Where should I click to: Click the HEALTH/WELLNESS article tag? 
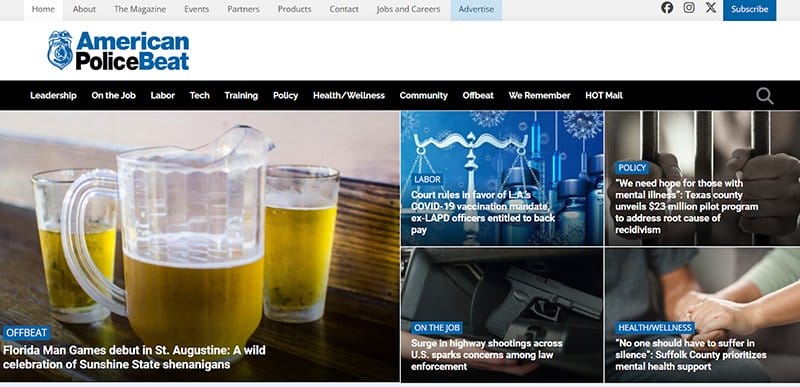[x=655, y=327]
